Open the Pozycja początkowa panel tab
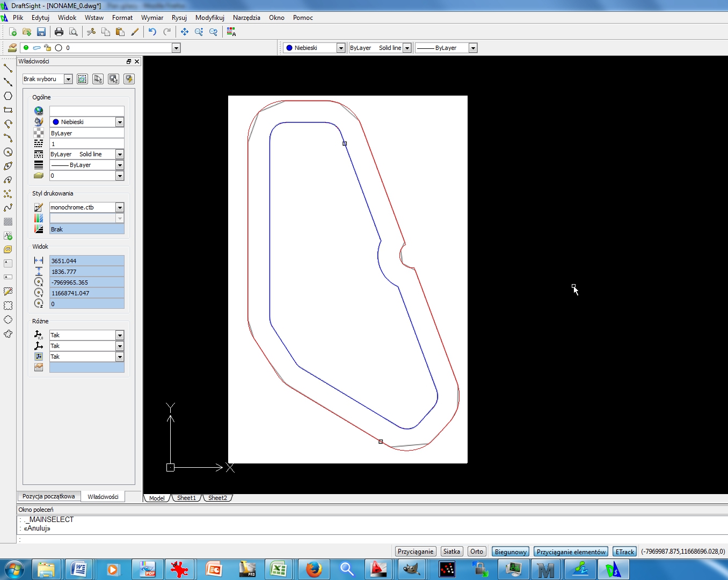Viewport: 728px width, 580px height. pyautogui.click(x=49, y=496)
